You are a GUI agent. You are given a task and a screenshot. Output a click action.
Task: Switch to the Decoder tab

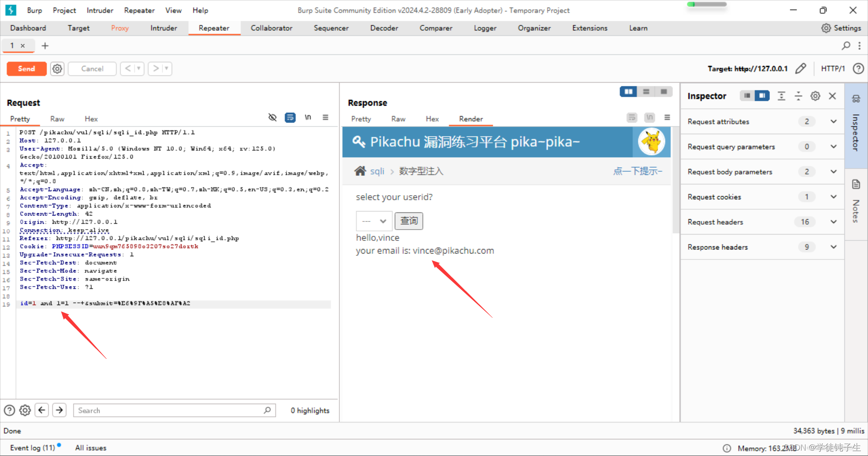[x=384, y=28]
